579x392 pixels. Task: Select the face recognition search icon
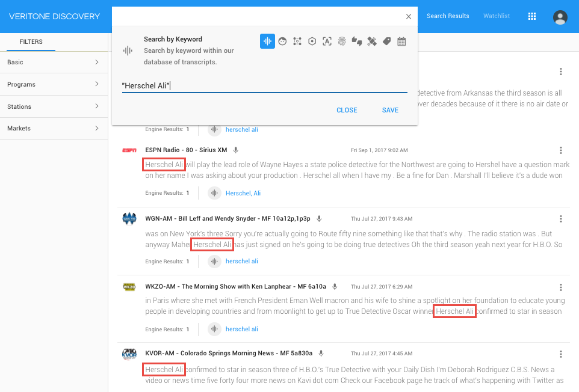(x=282, y=41)
